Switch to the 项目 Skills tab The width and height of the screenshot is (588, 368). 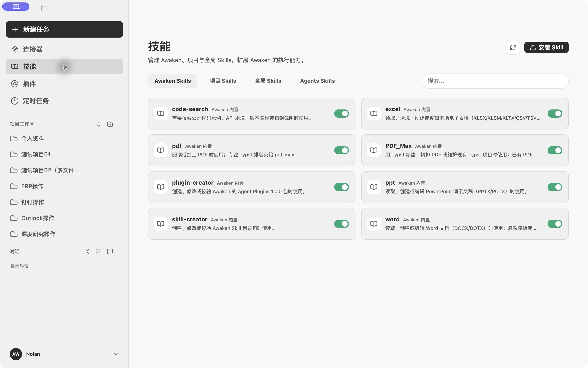tap(223, 81)
